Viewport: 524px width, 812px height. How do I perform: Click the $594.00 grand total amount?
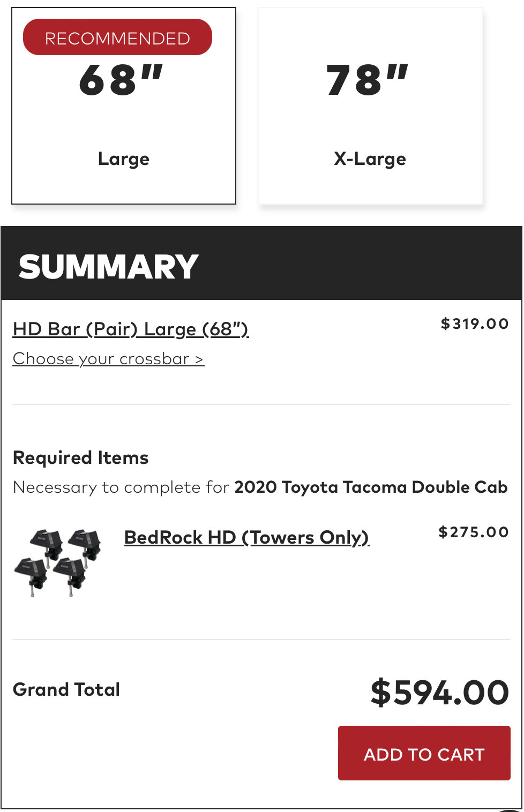440,692
